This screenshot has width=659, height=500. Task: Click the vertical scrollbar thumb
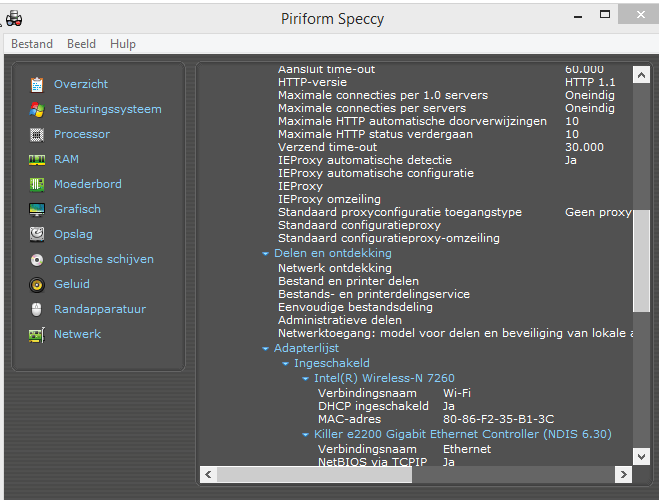coord(641,261)
